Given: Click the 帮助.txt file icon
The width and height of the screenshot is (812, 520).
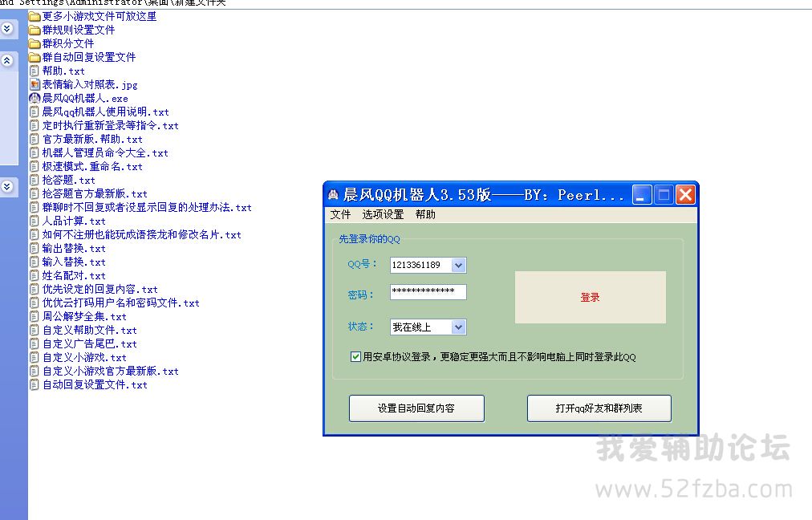Looking at the screenshot, I should tap(35, 71).
